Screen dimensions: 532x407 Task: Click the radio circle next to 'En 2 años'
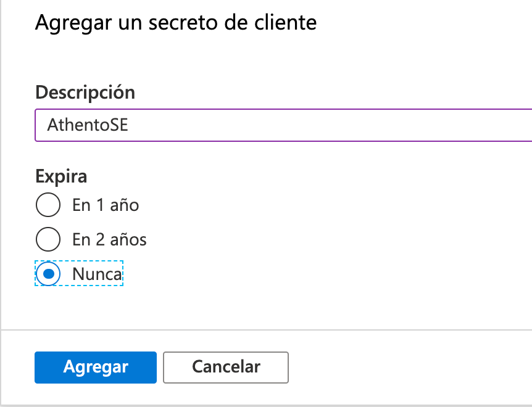(48, 239)
